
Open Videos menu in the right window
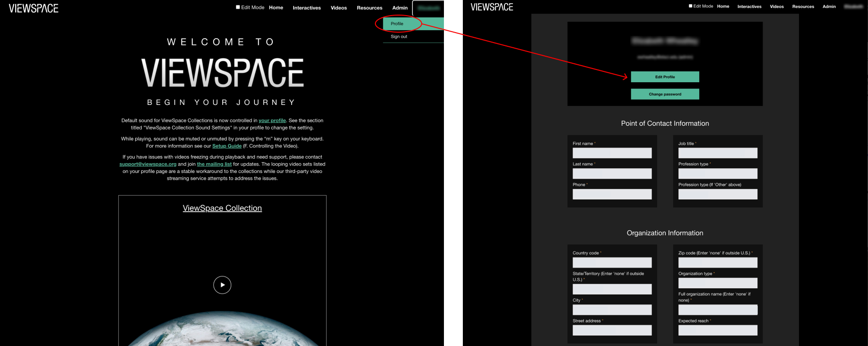coord(777,7)
